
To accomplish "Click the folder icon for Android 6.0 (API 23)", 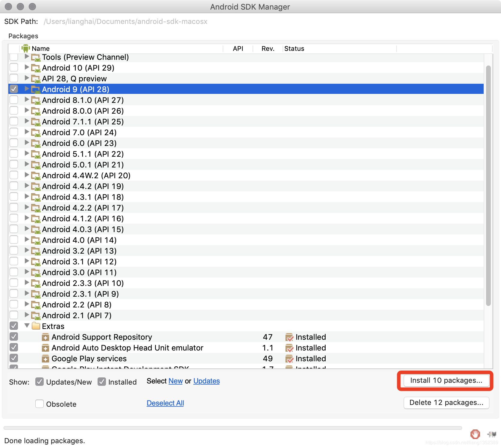I will pyautogui.click(x=36, y=144).
